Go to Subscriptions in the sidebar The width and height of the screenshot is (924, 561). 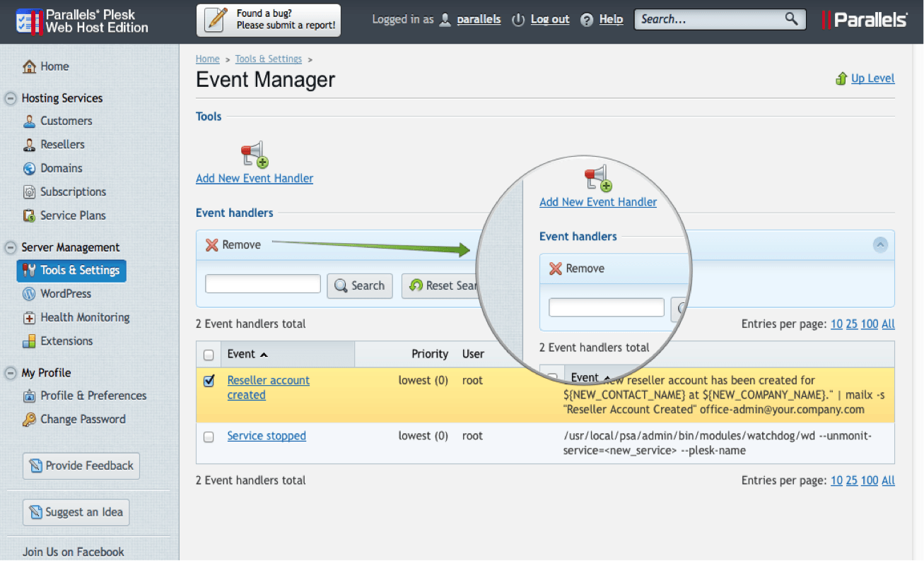coord(73,192)
